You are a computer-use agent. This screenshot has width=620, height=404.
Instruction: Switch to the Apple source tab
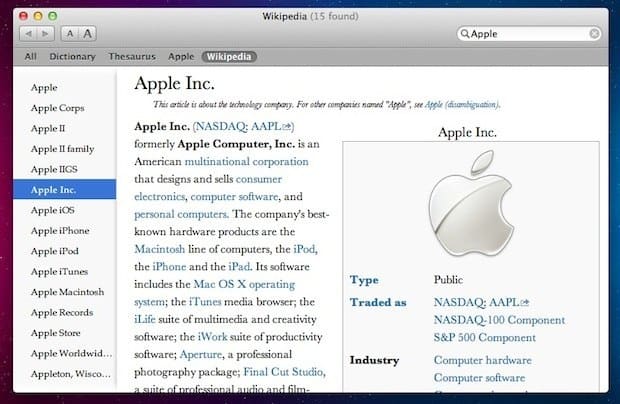(181, 57)
